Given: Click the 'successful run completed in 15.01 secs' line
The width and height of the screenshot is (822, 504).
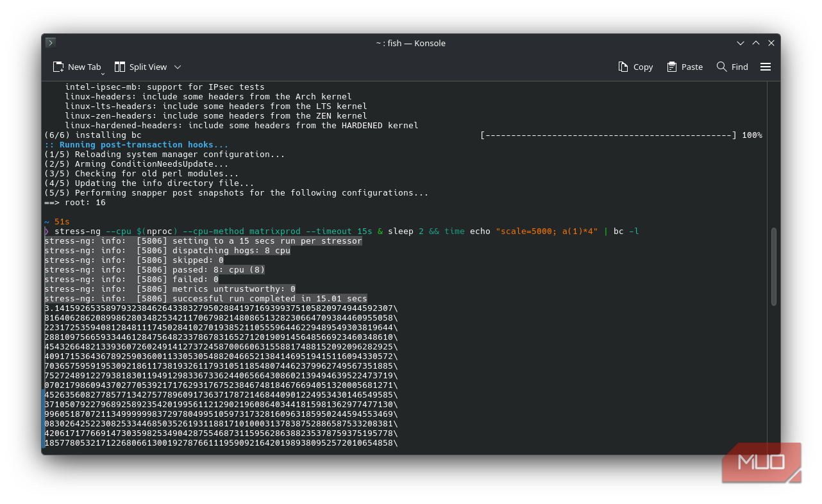Looking at the screenshot, I should [x=206, y=298].
